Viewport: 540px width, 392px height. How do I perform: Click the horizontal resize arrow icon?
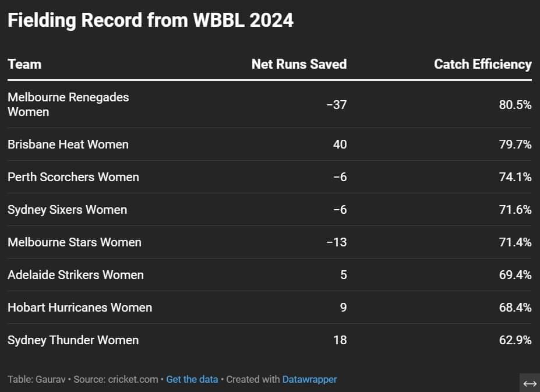pos(530,383)
